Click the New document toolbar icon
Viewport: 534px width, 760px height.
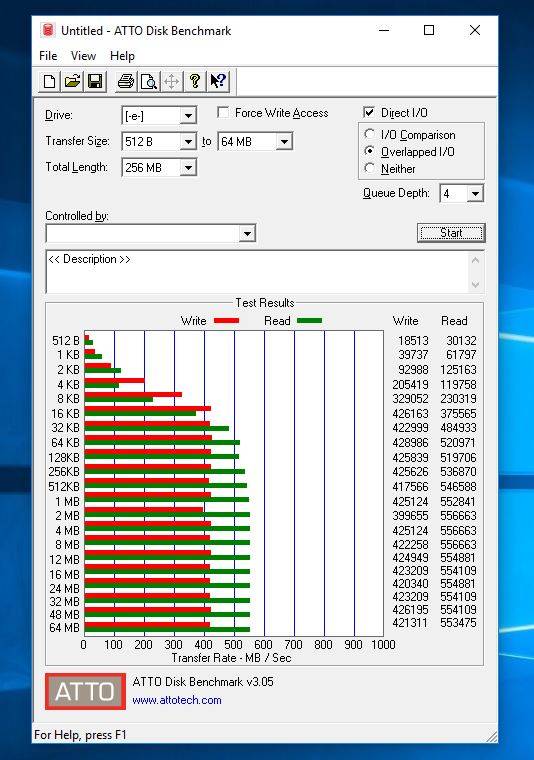click(x=49, y=81)
